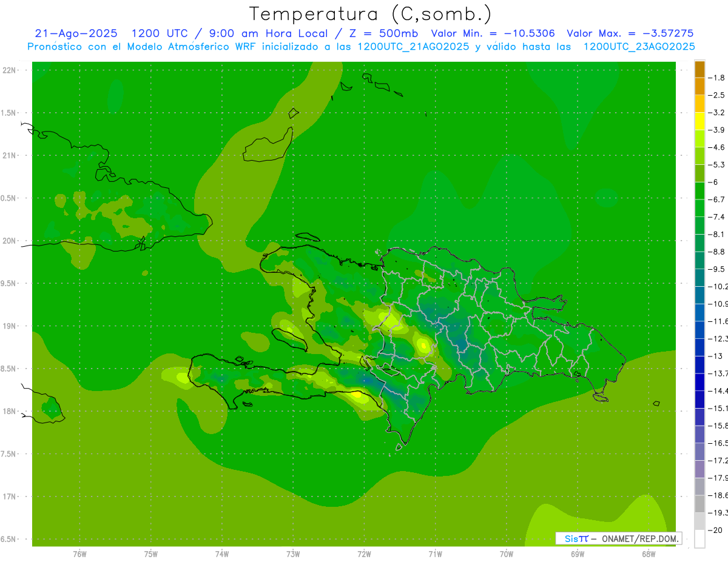Viewport: 728px width, 562px height.
Task: Click the "-8.8" colorbar value
Action: tap(716, 252)
